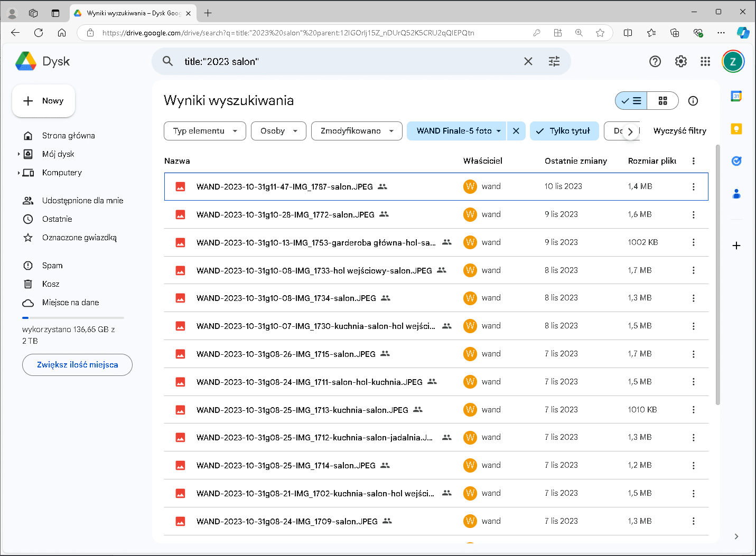Open the Help question mark icon
Image resolution: width=756 pixels, height=556 pixels.
[655, 61]
